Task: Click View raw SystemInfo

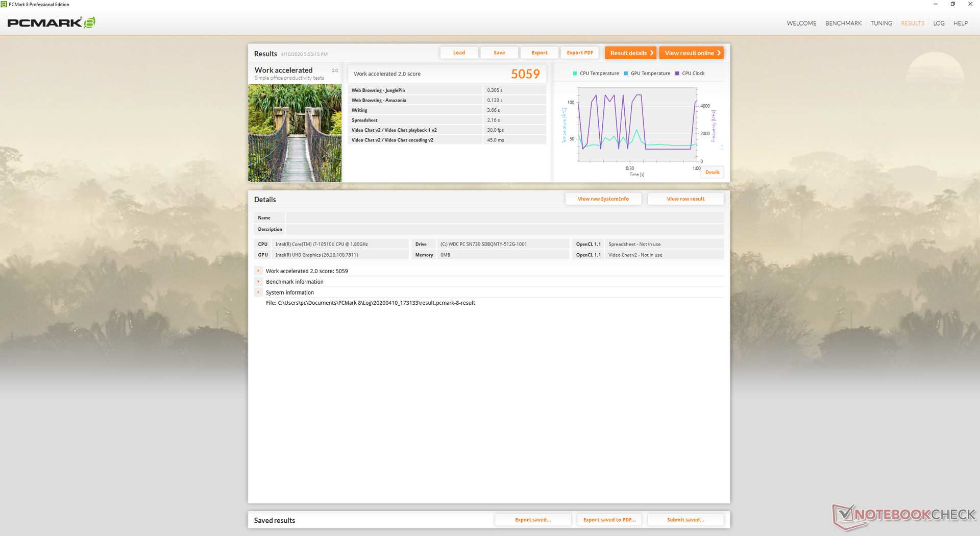Action: point(603,199)
